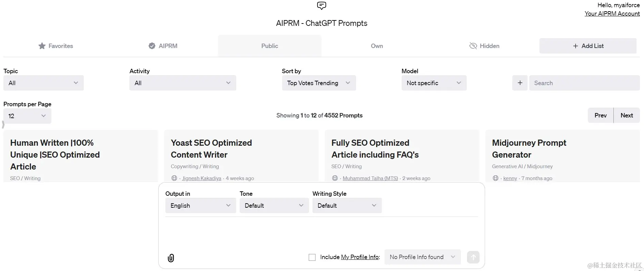Screen dimensions: 644x271
Task: Open the No Profile Info found dropdown
Action: 423,257
